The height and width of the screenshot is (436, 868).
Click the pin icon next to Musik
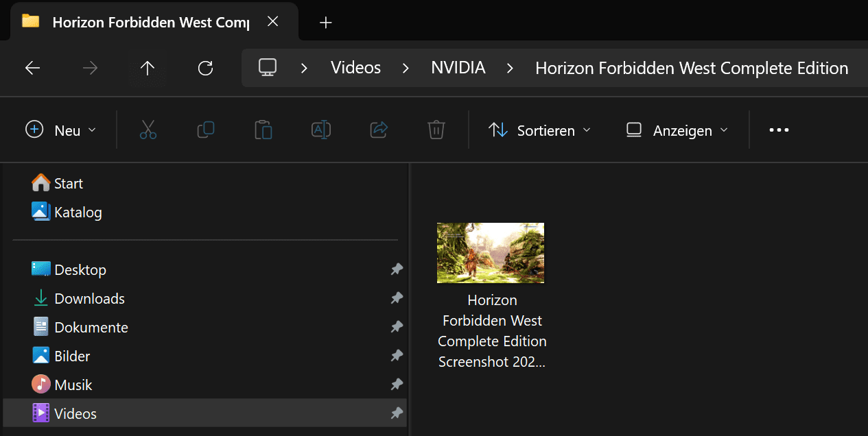click(397, 385)
